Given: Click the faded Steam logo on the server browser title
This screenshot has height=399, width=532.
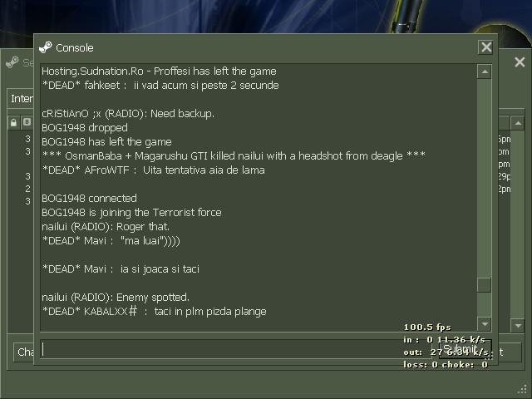Looking at the screenshot, I should (12, 62).
